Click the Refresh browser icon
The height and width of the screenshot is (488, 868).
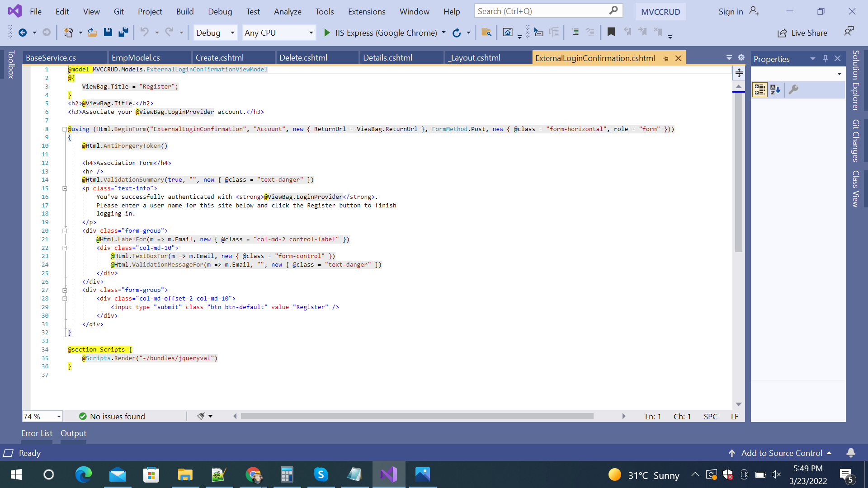[x=457, y=33]
